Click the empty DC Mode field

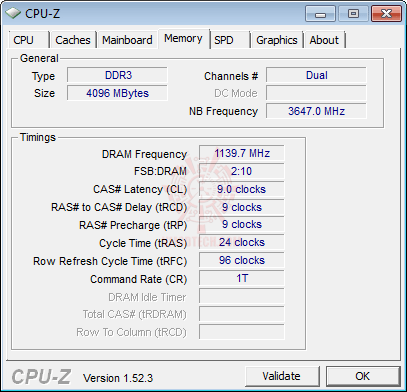click(x=316, y=93)
